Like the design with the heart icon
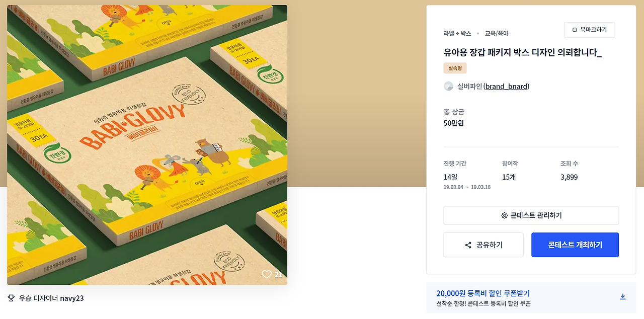The width and height of the screenshot is (644, 319). tap(266, 274)
